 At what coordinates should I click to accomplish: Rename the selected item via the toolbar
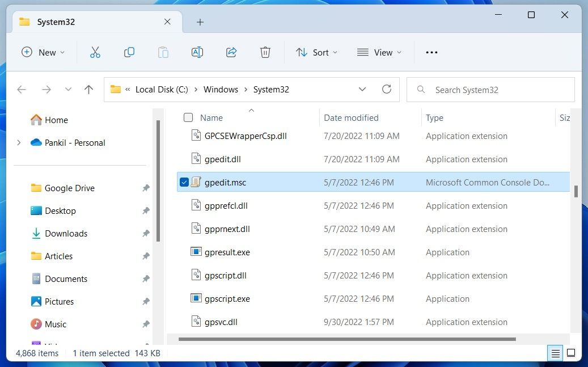click(197, 52)
